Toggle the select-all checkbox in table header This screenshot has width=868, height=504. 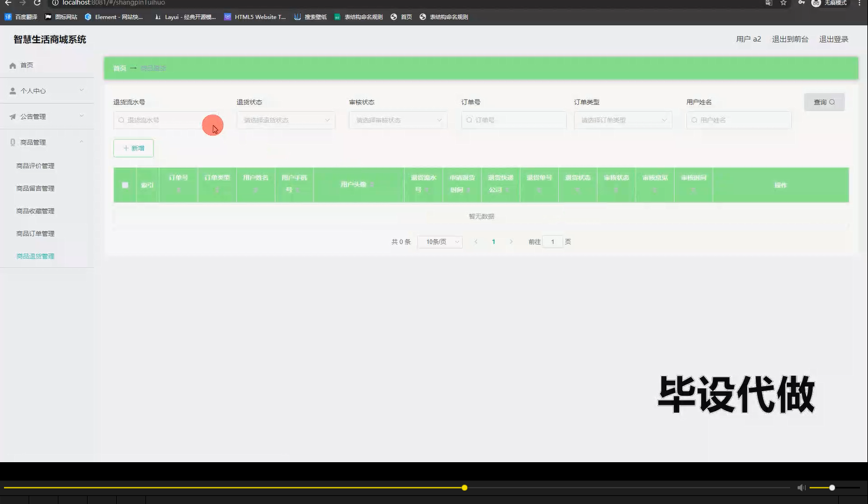[125, 184]
